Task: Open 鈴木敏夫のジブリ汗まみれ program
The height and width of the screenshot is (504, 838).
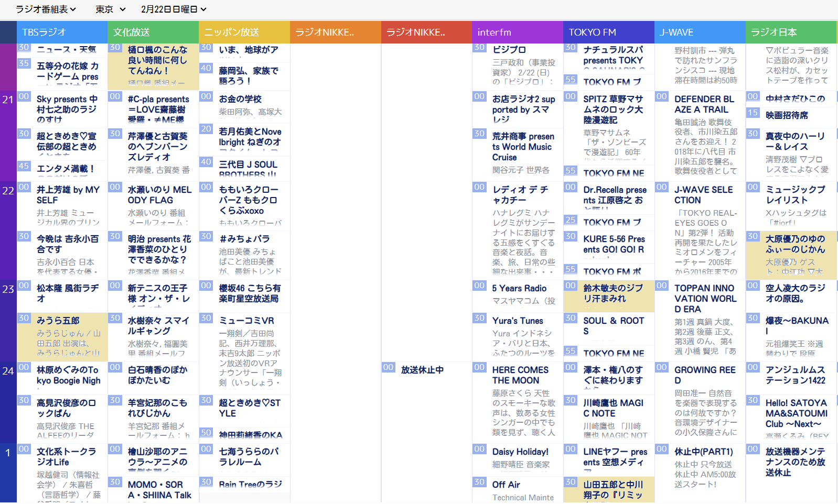Action: point(613,294)
